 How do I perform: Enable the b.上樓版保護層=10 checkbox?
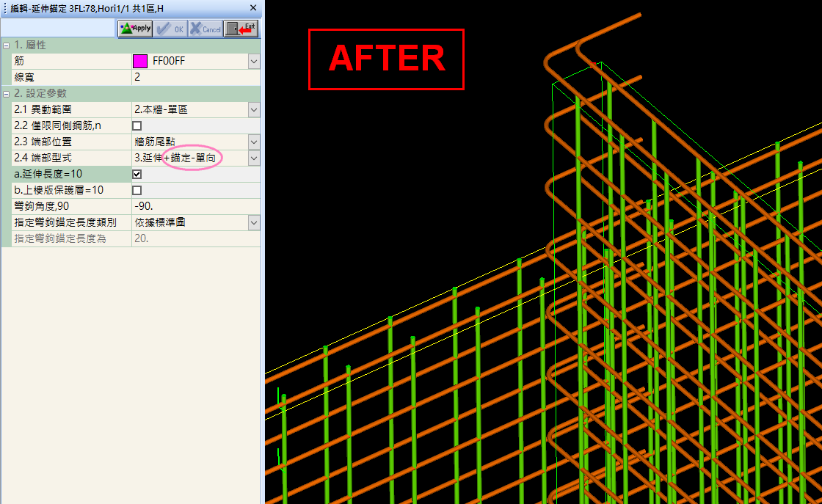pos(137,190)
